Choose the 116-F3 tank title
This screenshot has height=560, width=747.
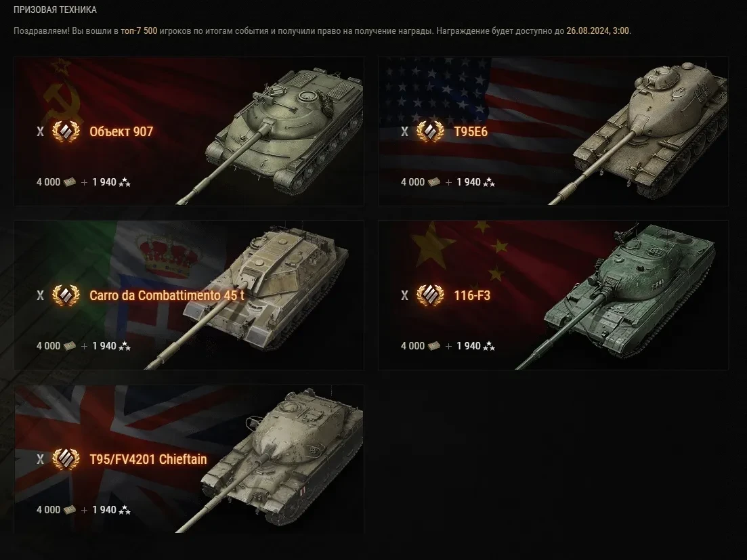pos(471,295)
